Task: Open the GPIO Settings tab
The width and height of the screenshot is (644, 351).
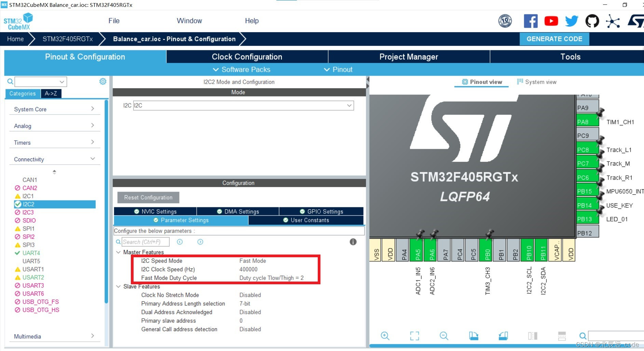Action: pyautogui.click(x=321, y=211)
